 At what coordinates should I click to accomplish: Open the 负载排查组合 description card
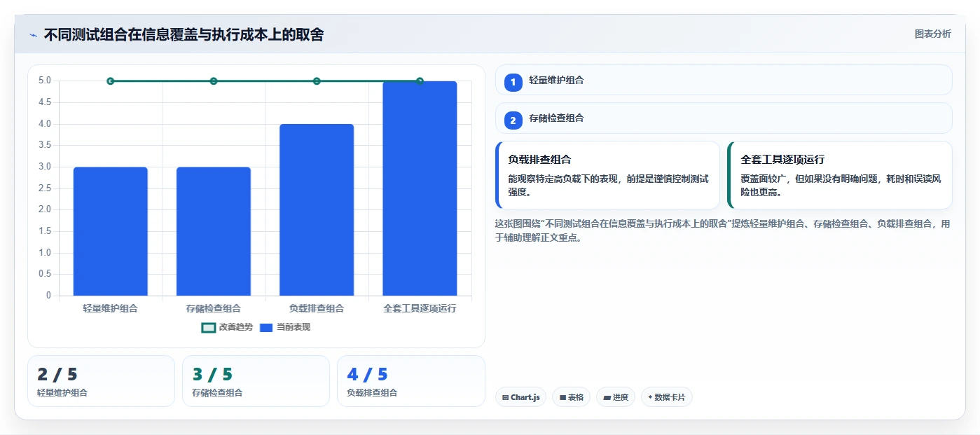pos(607,175)
